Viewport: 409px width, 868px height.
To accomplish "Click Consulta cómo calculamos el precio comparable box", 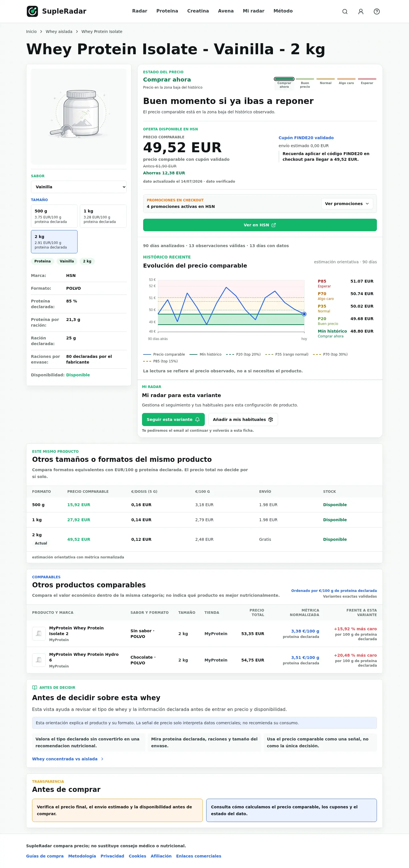I will click(291, 810).
